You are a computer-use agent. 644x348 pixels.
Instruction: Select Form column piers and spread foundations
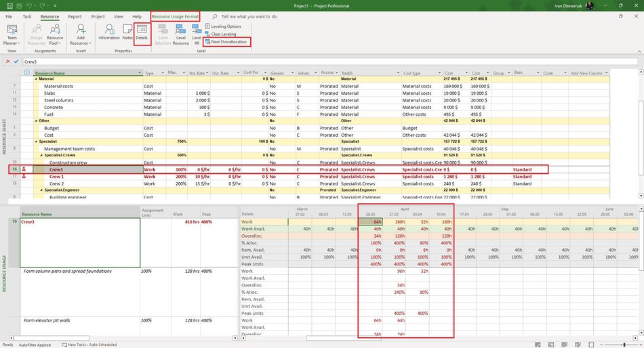(67, 271)
